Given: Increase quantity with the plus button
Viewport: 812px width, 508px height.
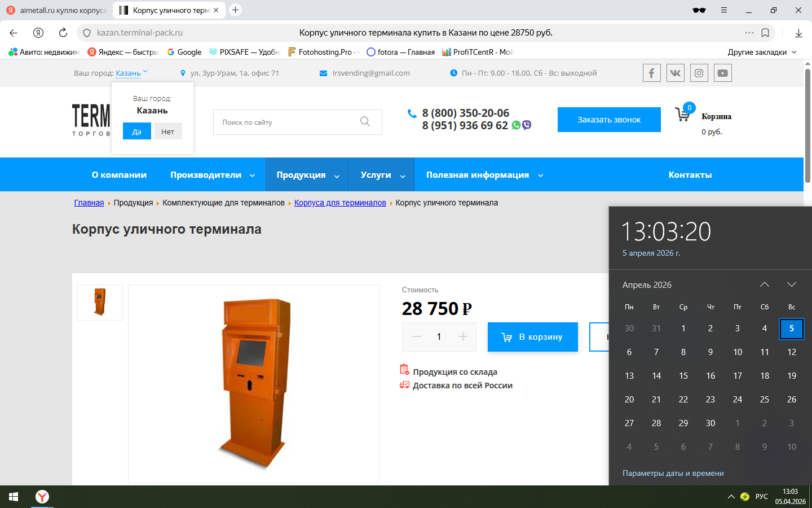Looking at the screenshot, I should tap(463, 337).
